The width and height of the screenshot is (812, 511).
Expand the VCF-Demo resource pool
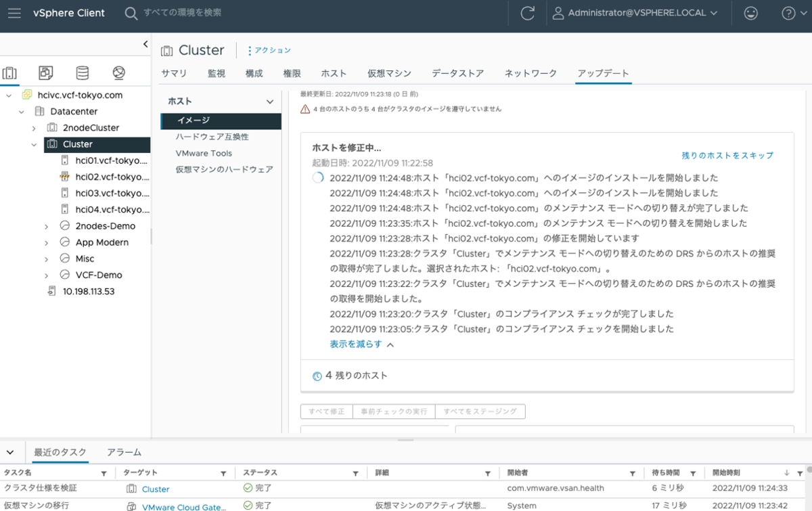[x=47, y=275]
